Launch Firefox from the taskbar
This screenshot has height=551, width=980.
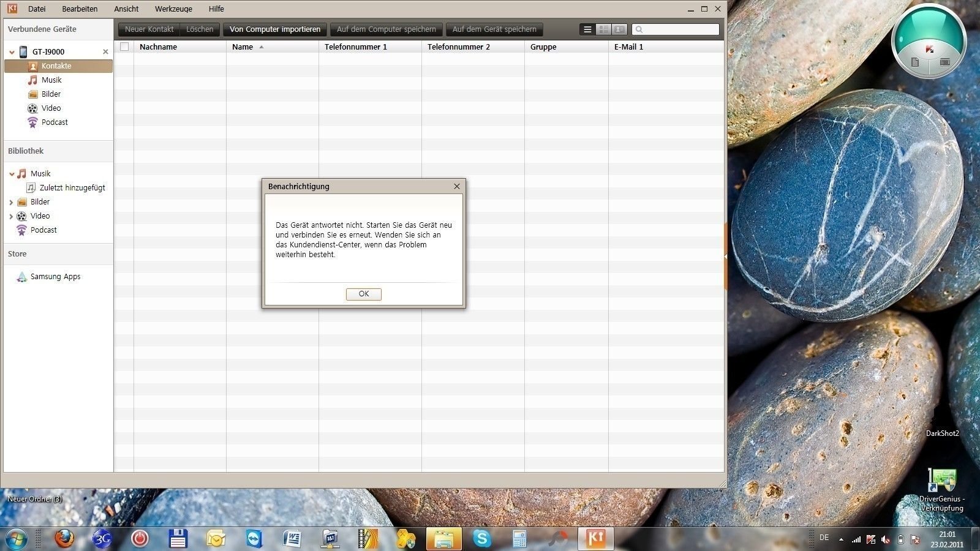coord(64,539)
